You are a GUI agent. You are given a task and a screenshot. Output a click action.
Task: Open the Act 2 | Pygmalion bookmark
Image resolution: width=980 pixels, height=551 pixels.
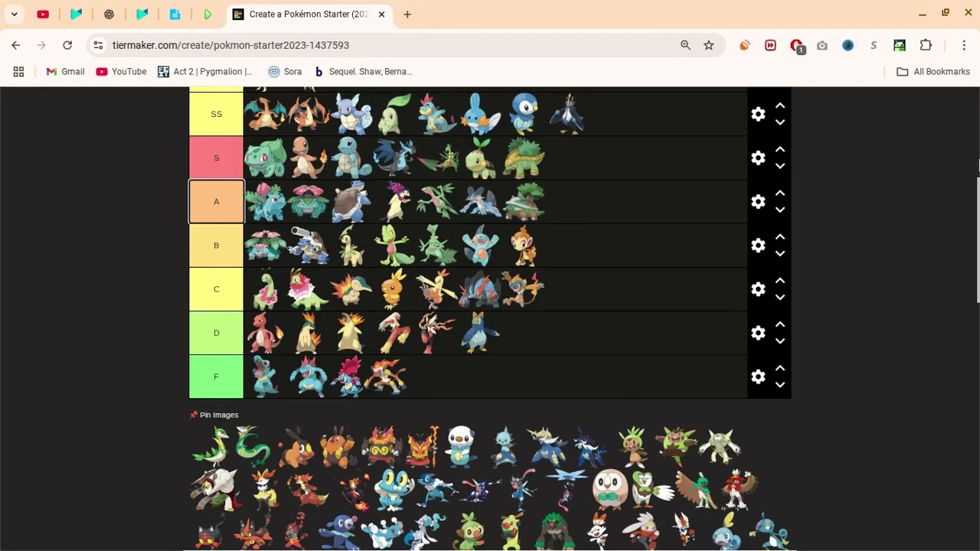[205, 71]
